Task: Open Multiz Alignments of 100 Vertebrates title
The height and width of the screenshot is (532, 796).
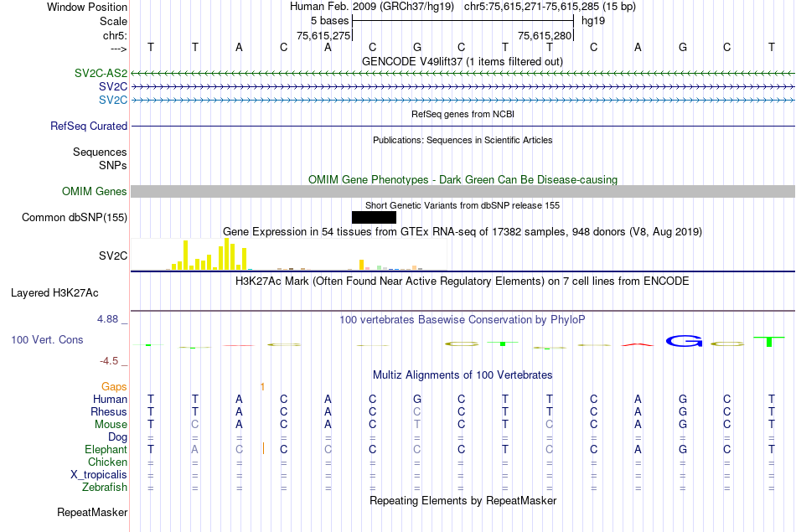Action: click(463, 375)
